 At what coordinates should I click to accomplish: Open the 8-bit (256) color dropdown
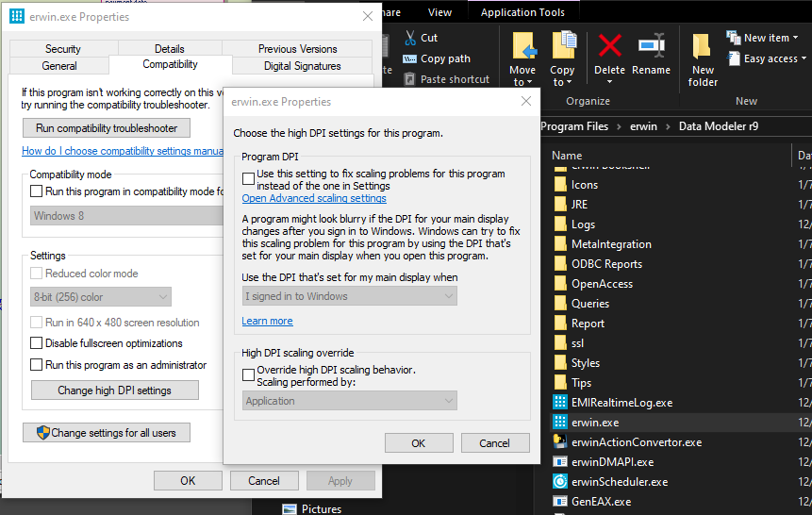point(101,297)
